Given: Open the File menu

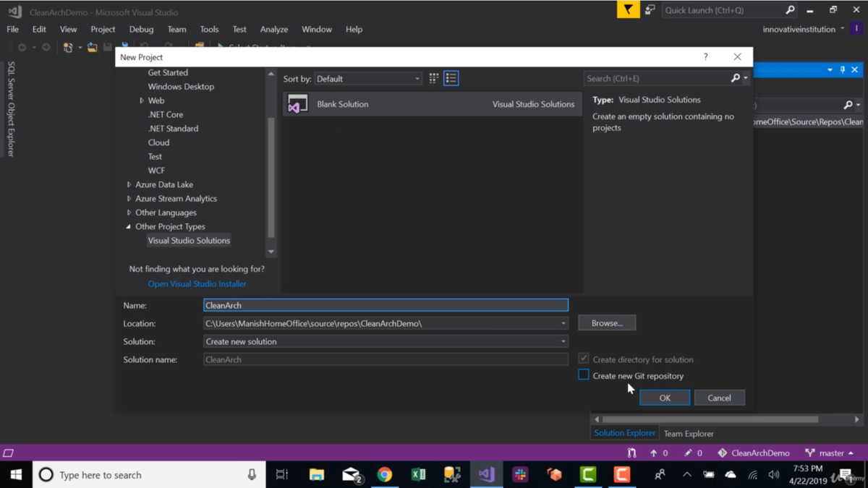Looking at the screenshot, I should coord(13,29).
